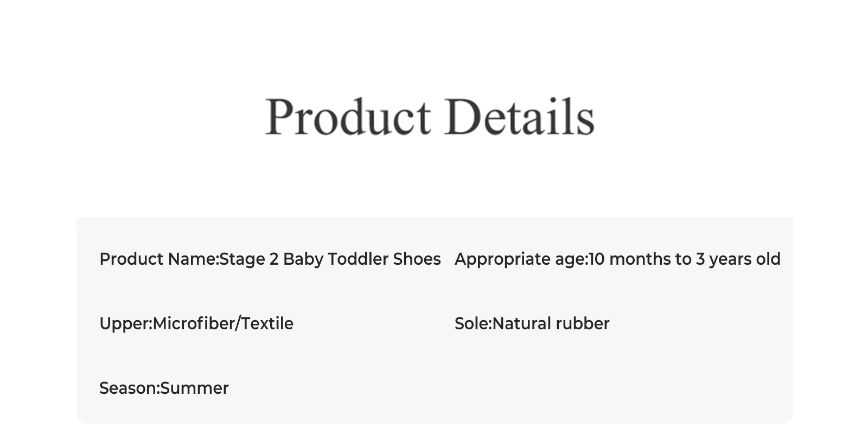Click the Summer season value
This screenshot has height=447, width=868.
click(x=194, y=388)
